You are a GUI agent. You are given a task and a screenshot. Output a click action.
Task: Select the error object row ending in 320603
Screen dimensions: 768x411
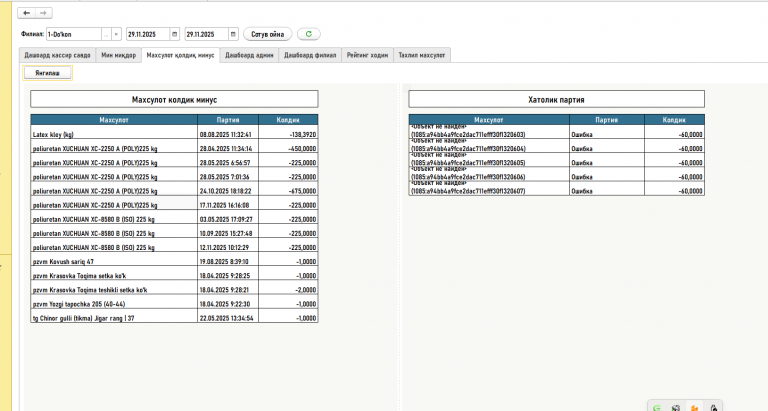click(489, 132)
